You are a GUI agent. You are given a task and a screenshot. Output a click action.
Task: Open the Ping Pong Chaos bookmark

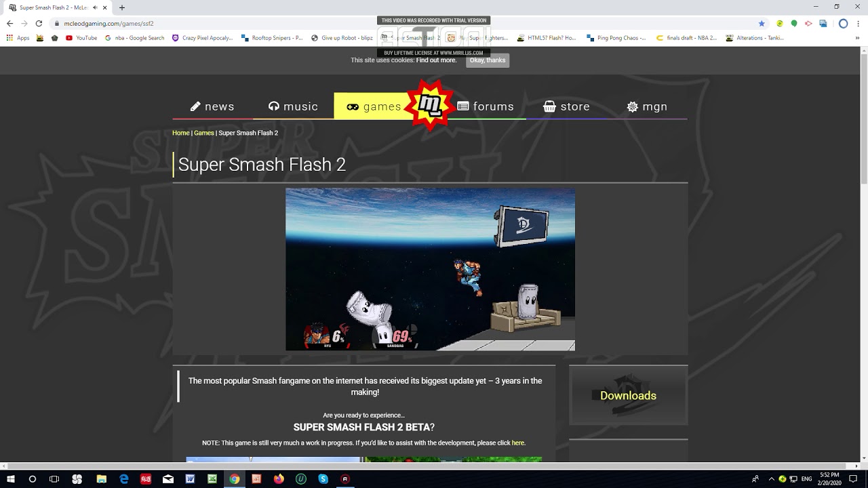pos(616,38)
